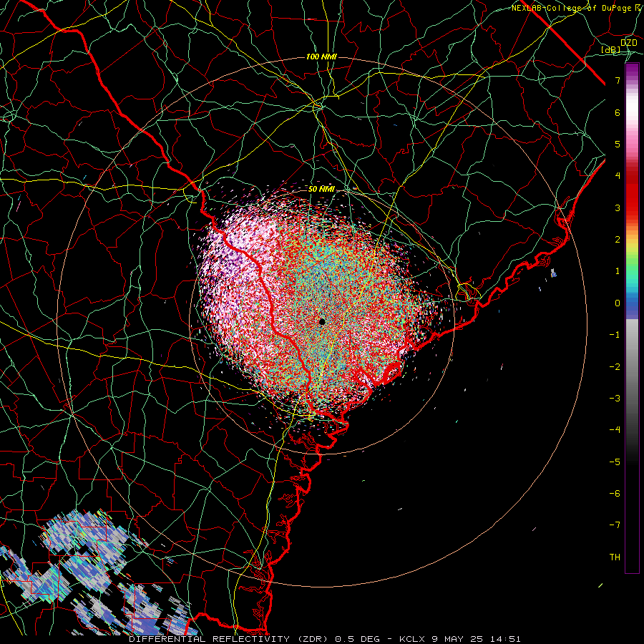Click the 5 label on the color scale
This screenshot has width=644, height=644.
[618, 144]
